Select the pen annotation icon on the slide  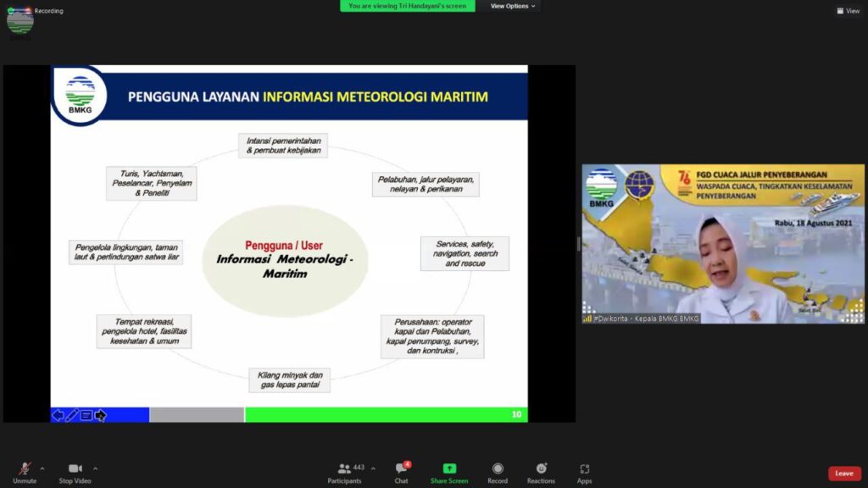[x=72, y=415]
